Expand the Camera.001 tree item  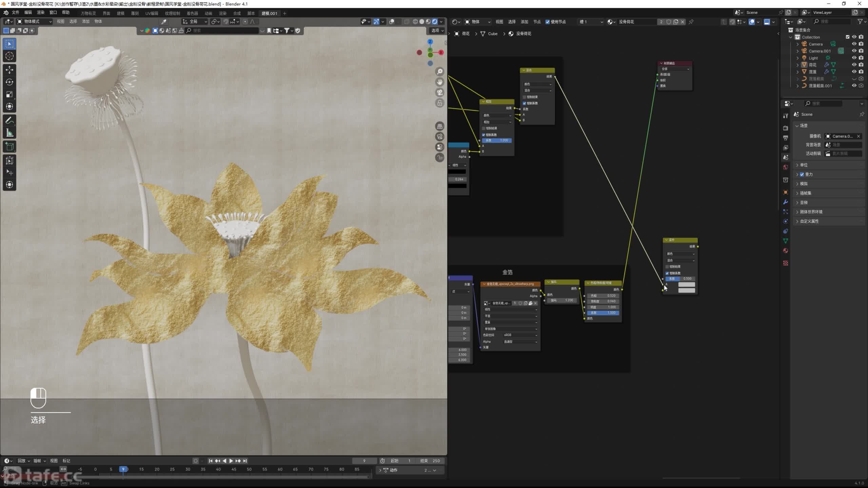click(797, 51)
